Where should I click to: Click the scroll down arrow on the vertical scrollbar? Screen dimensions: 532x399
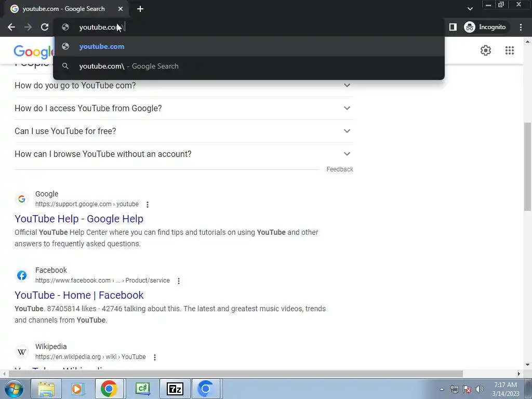(x=527, y=365)
